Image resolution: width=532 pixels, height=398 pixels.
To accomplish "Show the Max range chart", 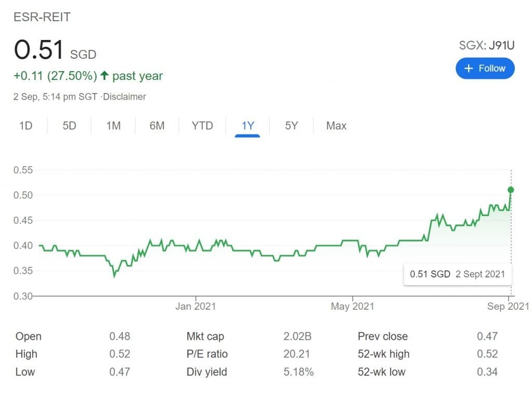I will (336, 126).
